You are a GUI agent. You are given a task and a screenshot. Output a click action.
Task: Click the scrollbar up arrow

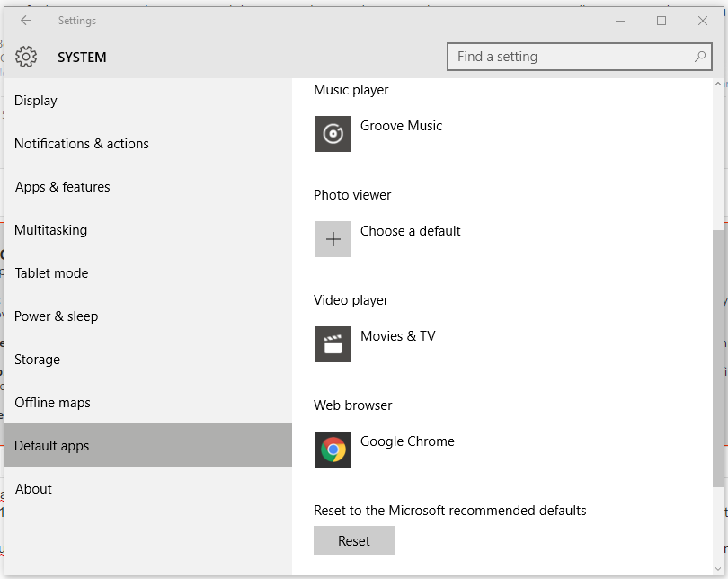point(718,84)
